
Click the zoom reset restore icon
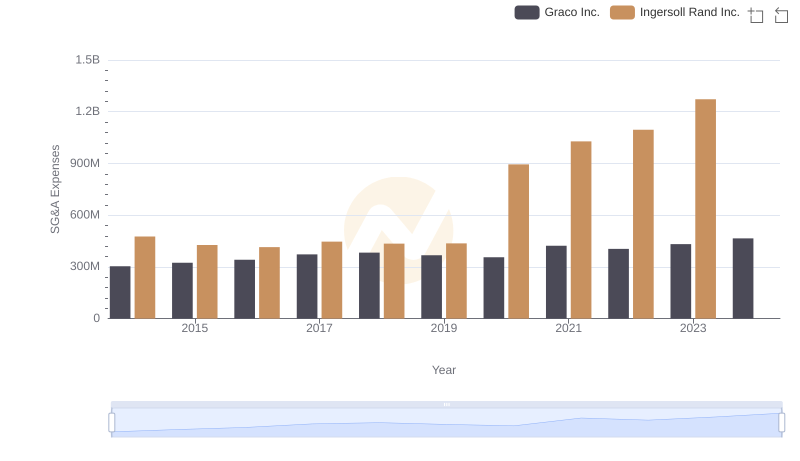(x=781, y=15)
